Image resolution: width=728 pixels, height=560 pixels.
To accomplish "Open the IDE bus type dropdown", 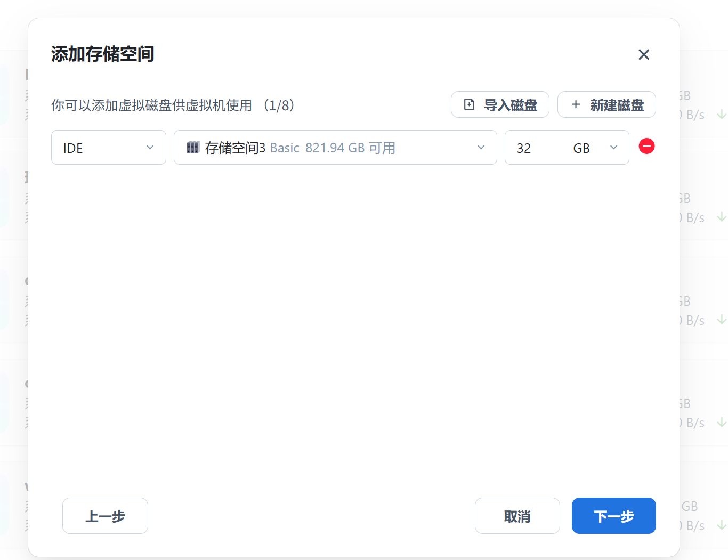I will (108, 148).
